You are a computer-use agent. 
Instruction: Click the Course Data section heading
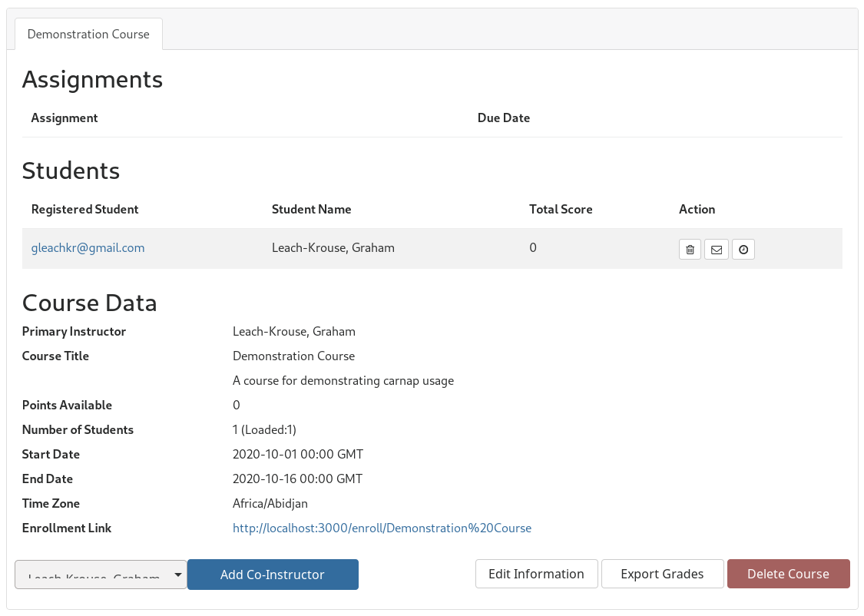point(90,303)
